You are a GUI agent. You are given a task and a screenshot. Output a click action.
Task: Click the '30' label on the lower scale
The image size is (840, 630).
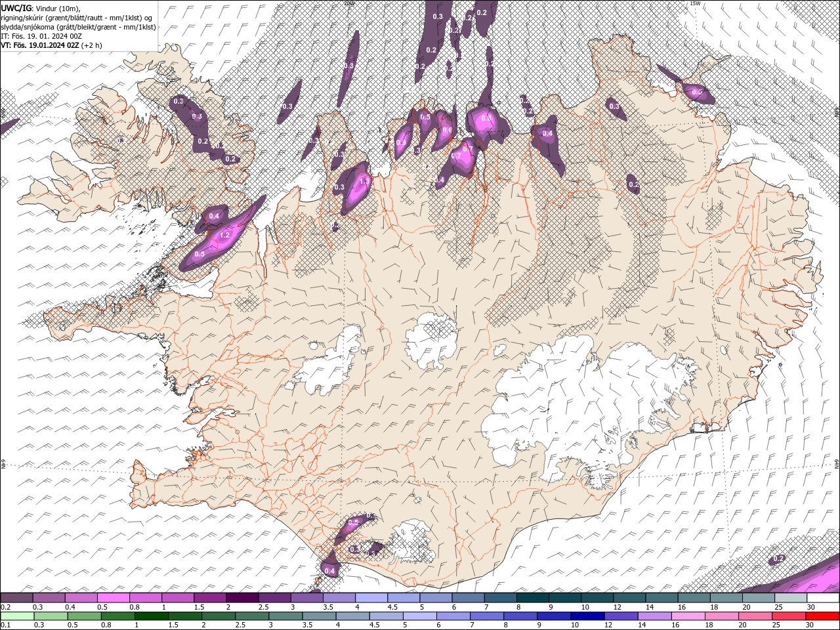(x=810, y=625)
